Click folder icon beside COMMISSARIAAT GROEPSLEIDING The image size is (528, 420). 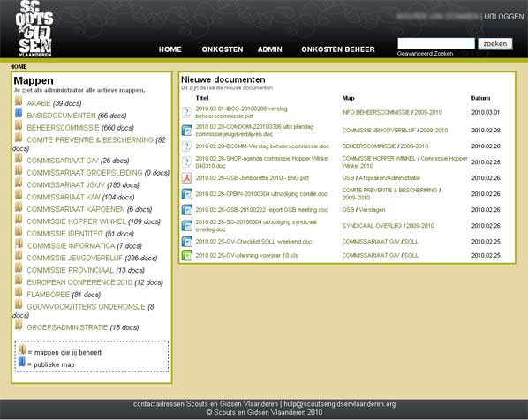[19, 170]
